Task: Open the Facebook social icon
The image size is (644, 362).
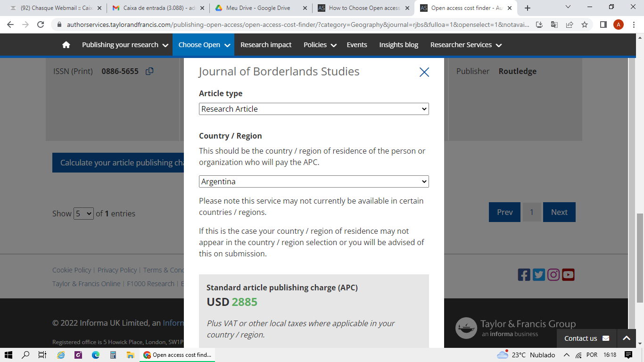Action: click(x=524, y=275)
